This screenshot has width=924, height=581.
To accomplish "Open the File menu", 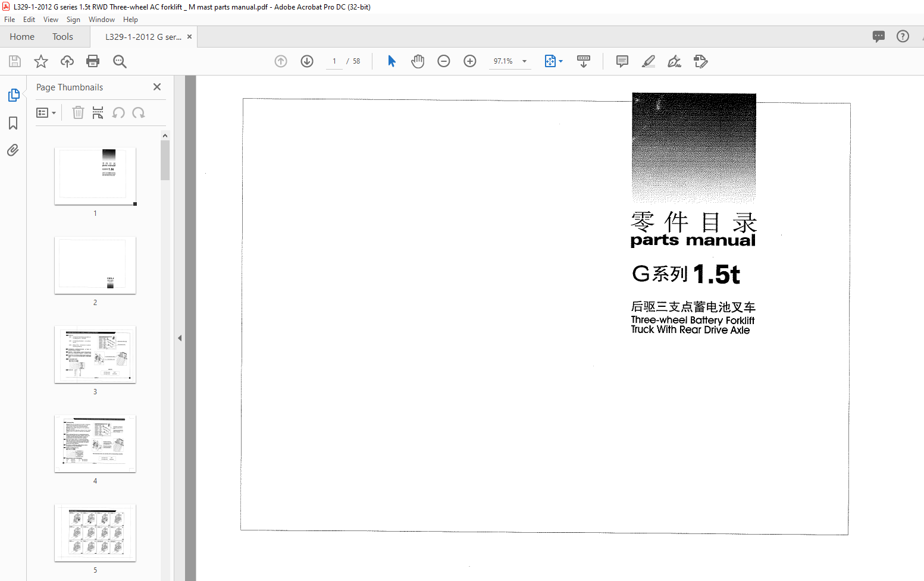I will (10, 20).
